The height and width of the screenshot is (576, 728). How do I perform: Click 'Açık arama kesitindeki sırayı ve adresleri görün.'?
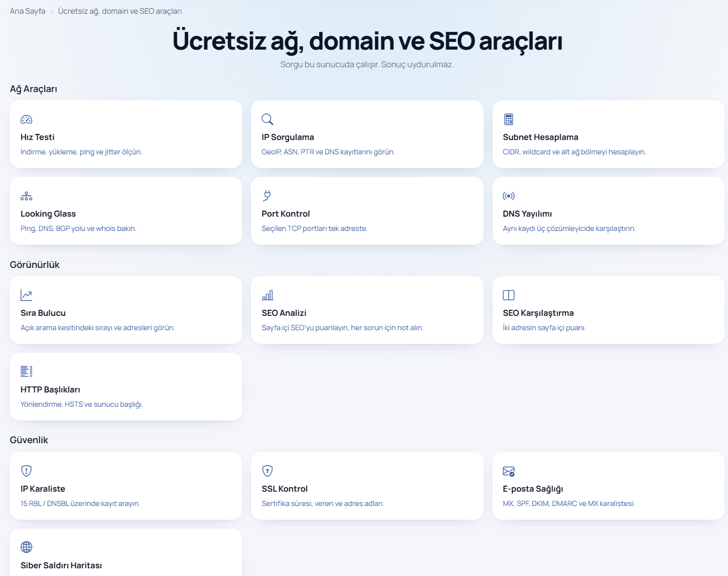98,328
